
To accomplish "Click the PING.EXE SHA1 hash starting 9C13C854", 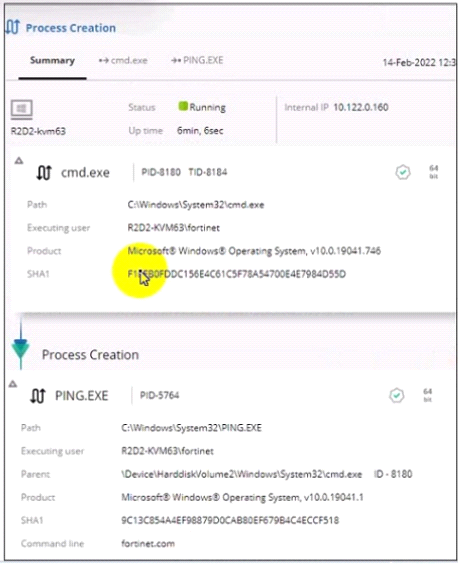I will point(230,520).
